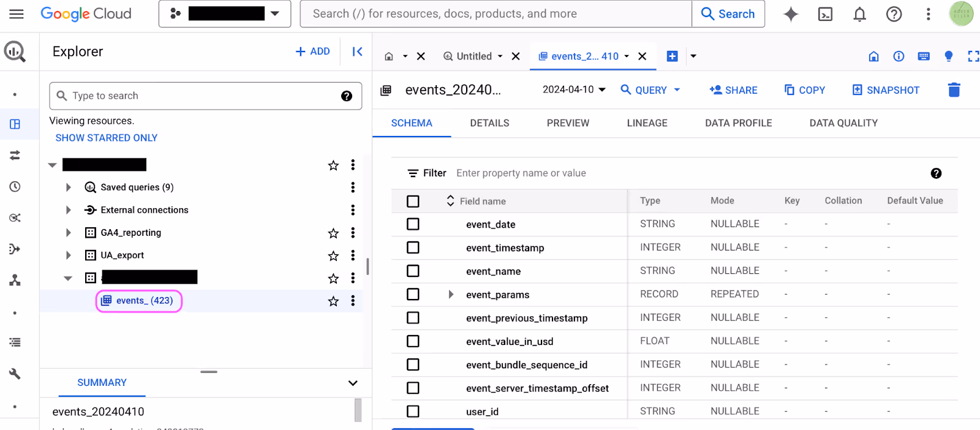
Task: Check the event_value_in_usd field checkbox
Action: click(413, 341)
